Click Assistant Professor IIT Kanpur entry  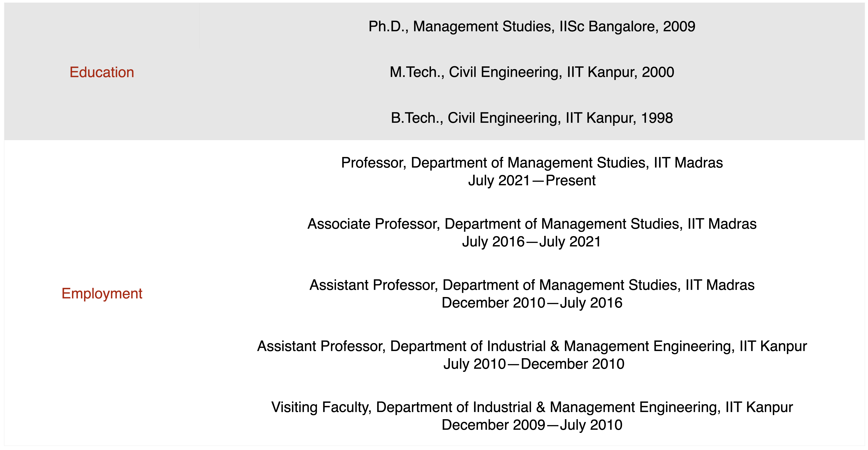click(x=532, y=346)
